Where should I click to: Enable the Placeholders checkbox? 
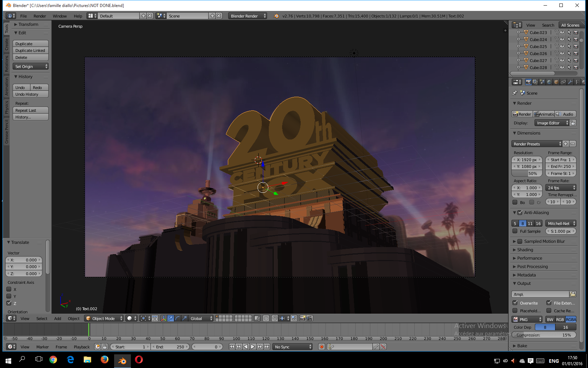pos(515,311)
